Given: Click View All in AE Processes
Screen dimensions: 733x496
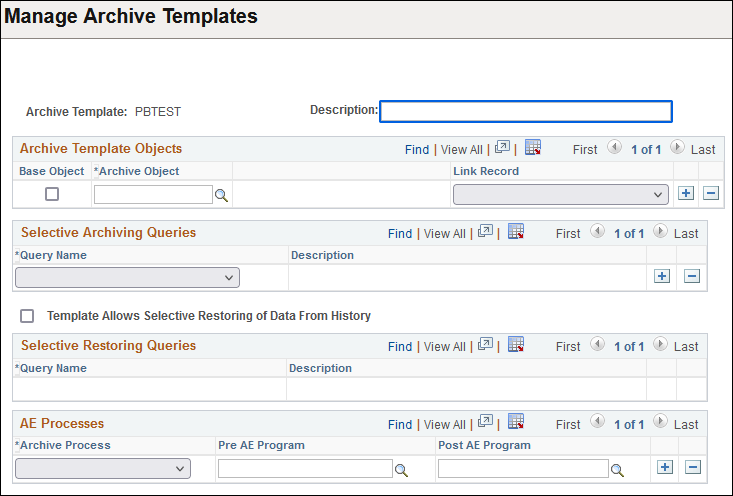Looking at the screenshot, I should [x=445, y=424].
